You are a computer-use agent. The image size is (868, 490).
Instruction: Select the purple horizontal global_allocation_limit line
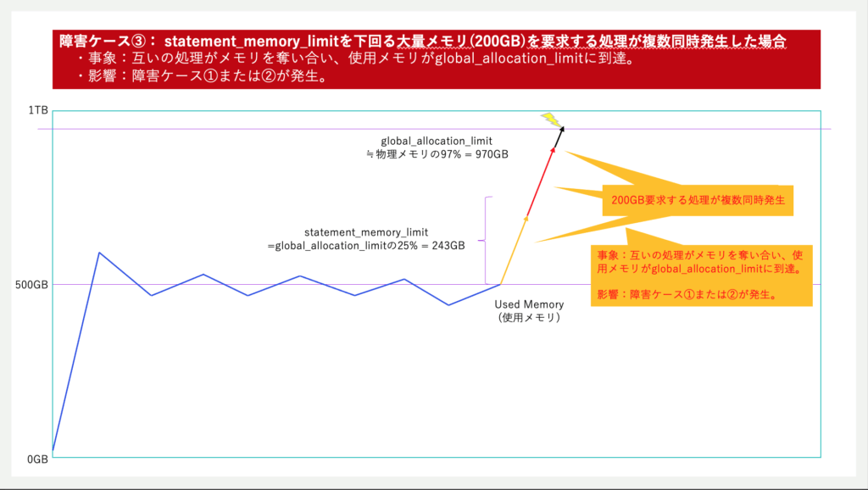254,130
